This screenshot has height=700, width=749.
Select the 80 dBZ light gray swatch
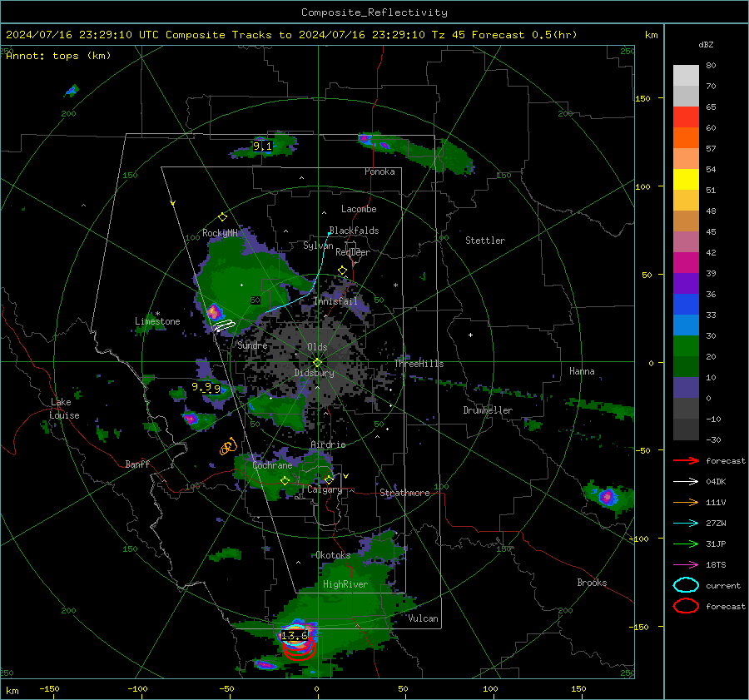point(686,76)
